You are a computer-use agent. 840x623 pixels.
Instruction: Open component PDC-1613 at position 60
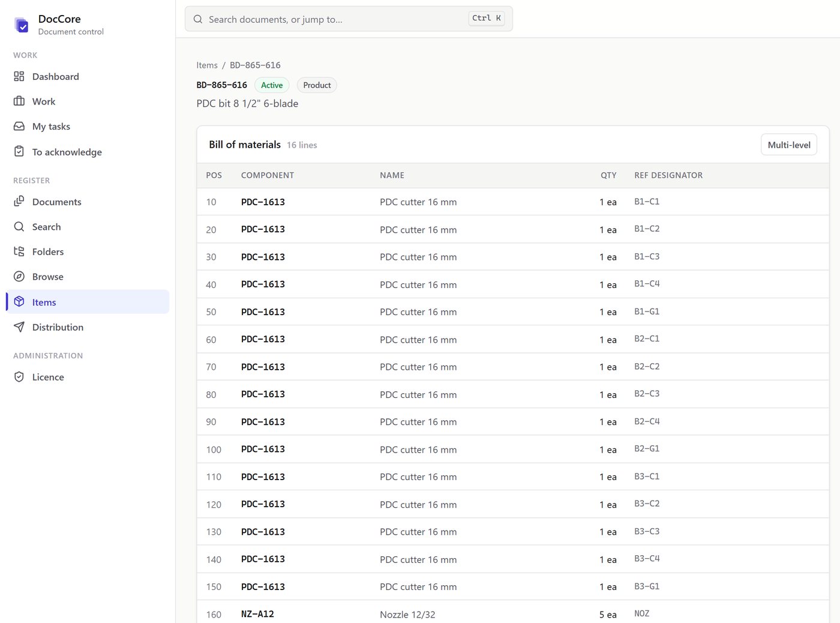click(263, 339)
